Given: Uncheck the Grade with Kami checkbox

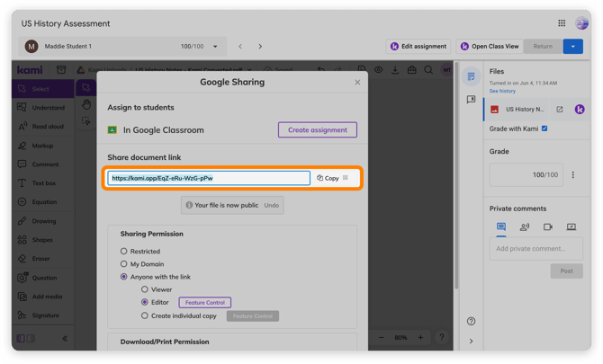Looking at the screenshot, I should pos(544,129).
